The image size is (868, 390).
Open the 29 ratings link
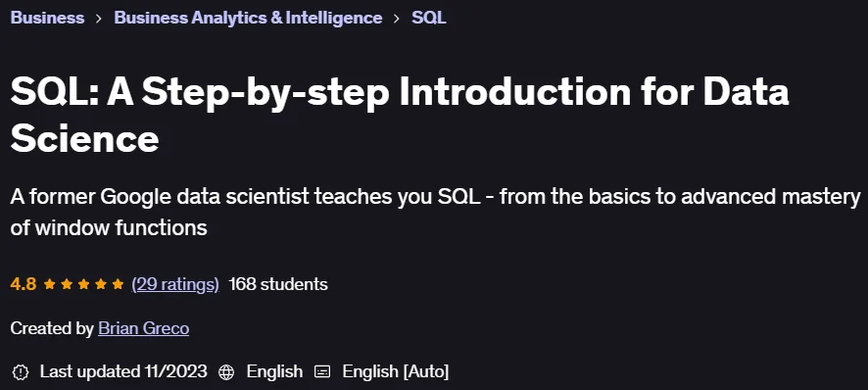(175, 284)
